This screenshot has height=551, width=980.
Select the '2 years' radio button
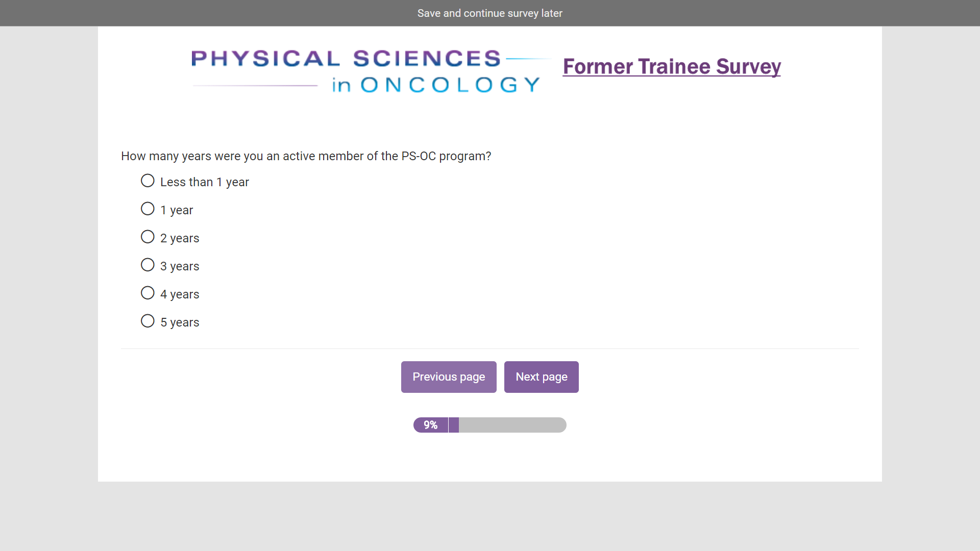click(148, 237)
